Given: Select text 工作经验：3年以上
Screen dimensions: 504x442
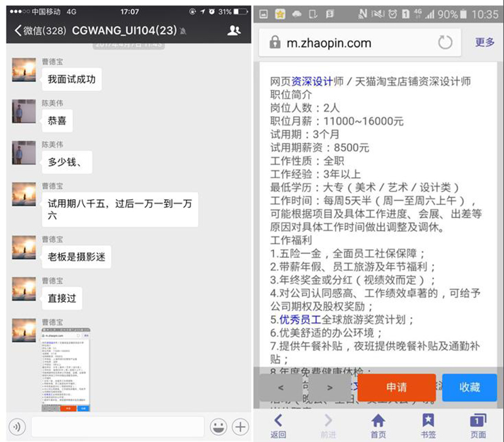Looking at the screenshot, I should coord(316,174).
